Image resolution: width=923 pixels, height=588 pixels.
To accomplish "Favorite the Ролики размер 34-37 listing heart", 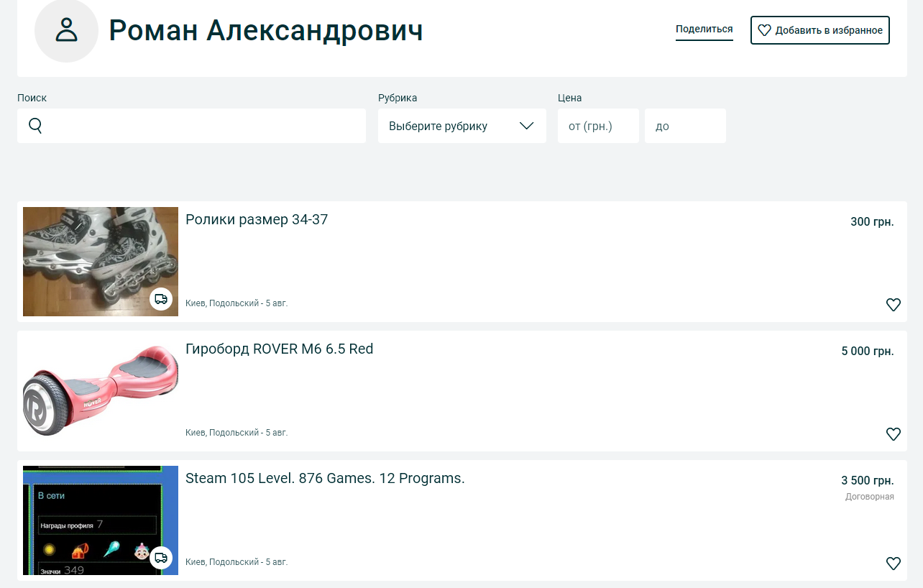I will pyautogui.click(x=893, y=305).
